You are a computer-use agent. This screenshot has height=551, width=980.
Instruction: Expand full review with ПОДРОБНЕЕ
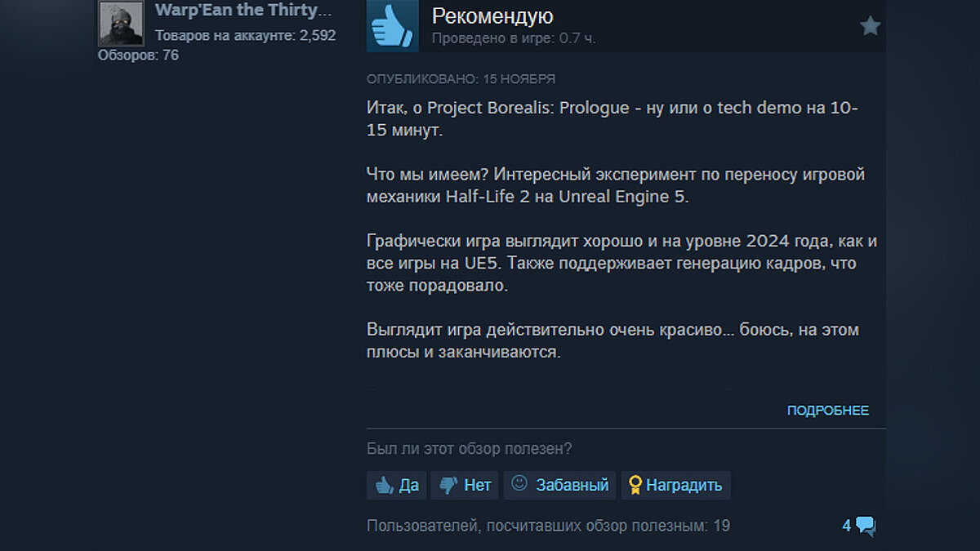[828, 411]
